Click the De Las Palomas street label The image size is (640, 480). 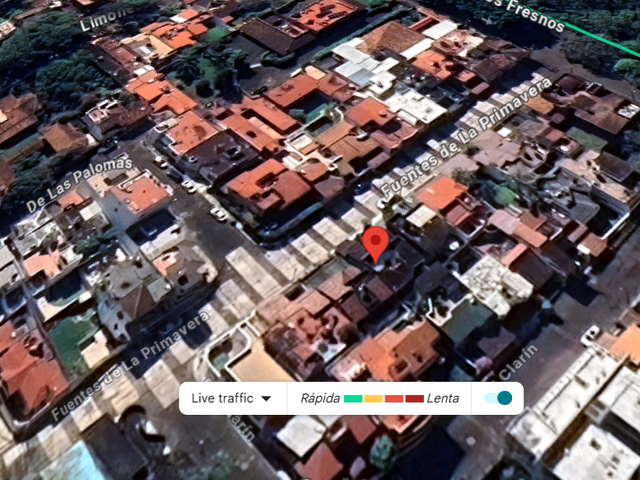coord(80,184)
